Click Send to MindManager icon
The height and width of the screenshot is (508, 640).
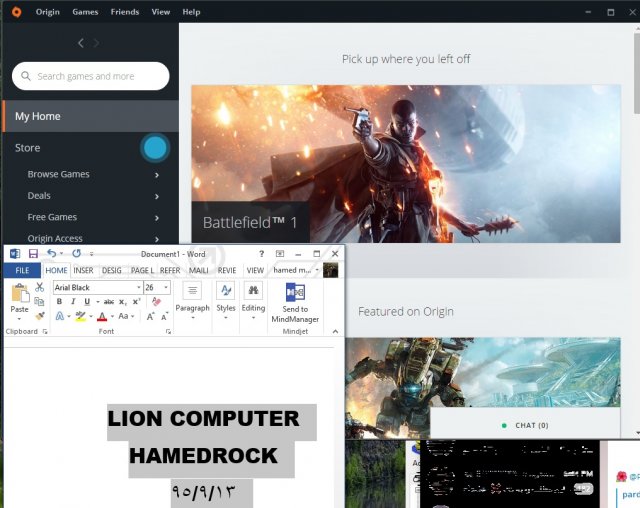point(295,293)
